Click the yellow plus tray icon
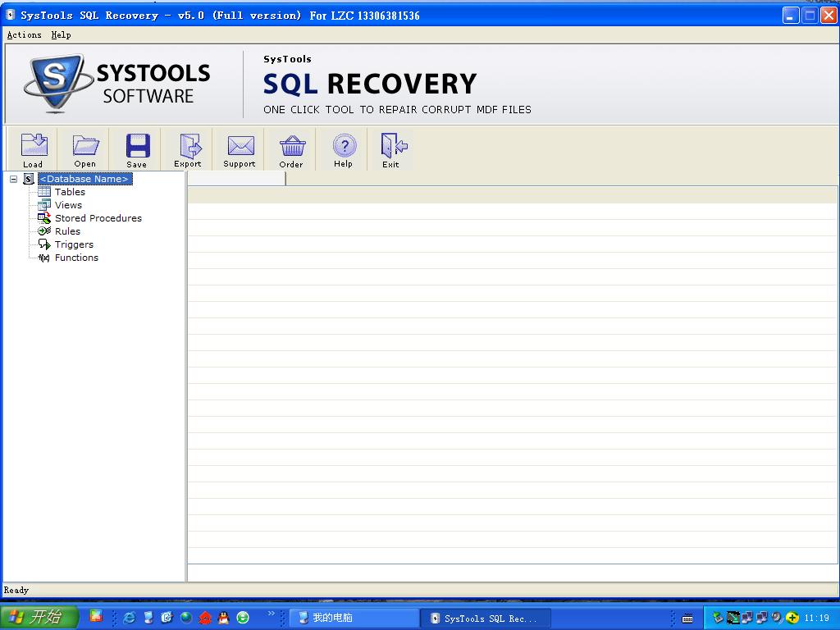The image size is (840, 630). pyautogui.click(x=793, y=619)
